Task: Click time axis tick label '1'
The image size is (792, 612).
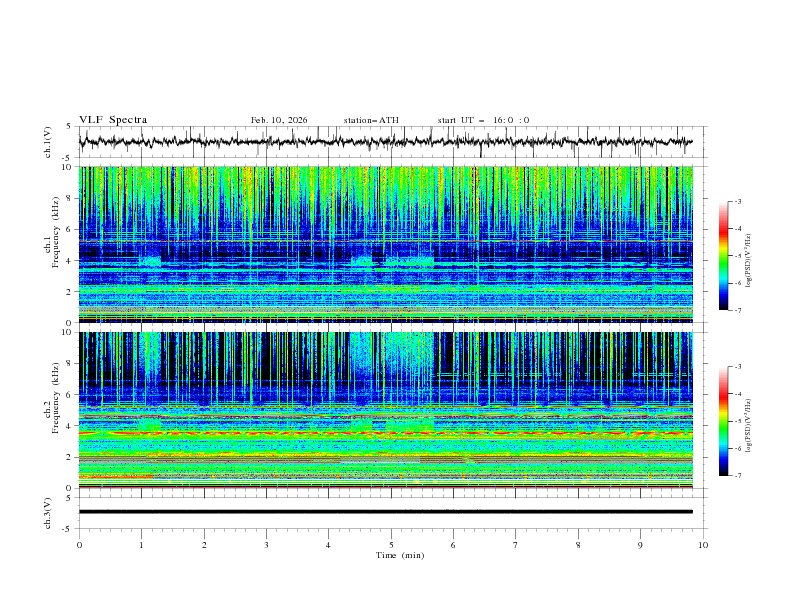Action: [141, 545]
